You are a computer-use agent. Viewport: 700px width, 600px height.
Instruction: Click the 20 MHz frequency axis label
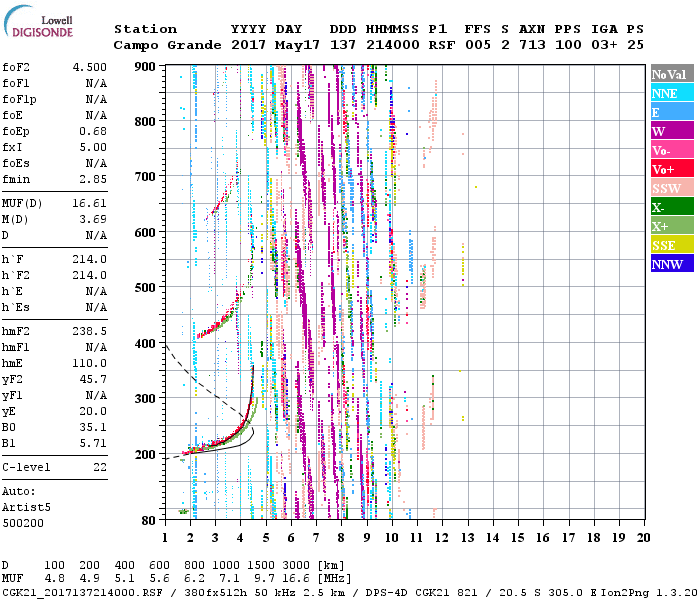coord(643,538)
